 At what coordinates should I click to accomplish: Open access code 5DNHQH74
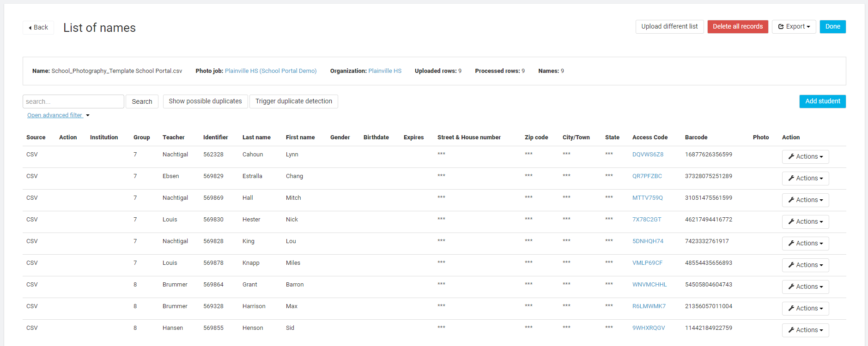click(648, 241)
